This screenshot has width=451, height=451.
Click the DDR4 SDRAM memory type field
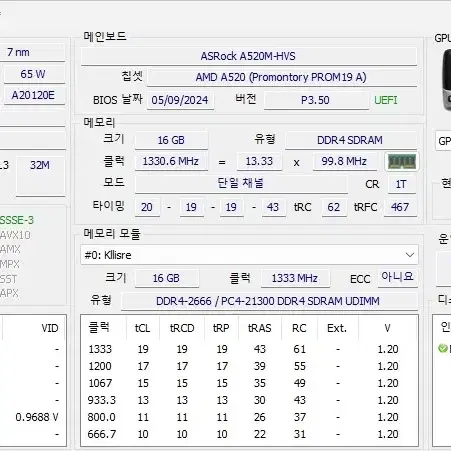pos(350,140)
